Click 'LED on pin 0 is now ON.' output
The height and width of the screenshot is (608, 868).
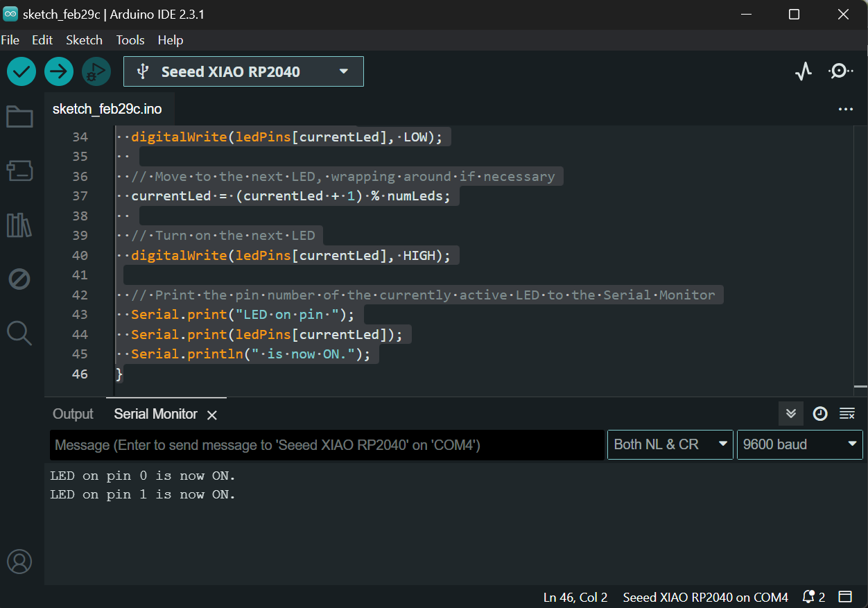[143, 476]
